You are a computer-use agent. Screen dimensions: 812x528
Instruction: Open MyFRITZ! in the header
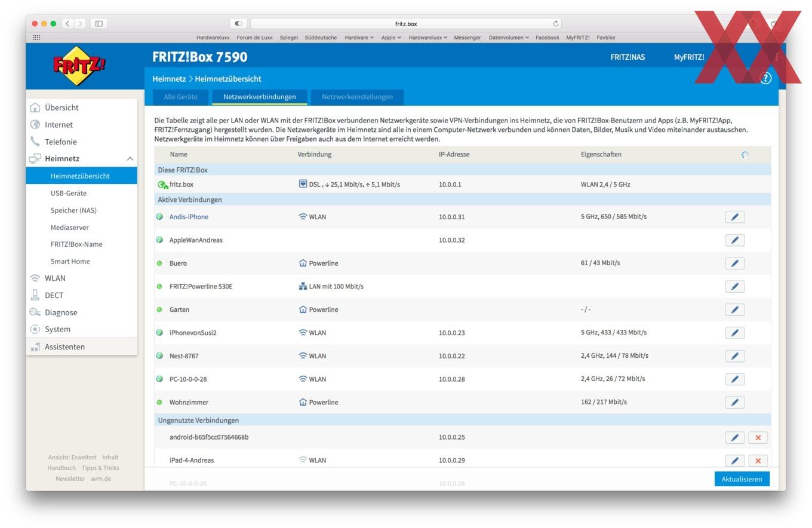689,57
